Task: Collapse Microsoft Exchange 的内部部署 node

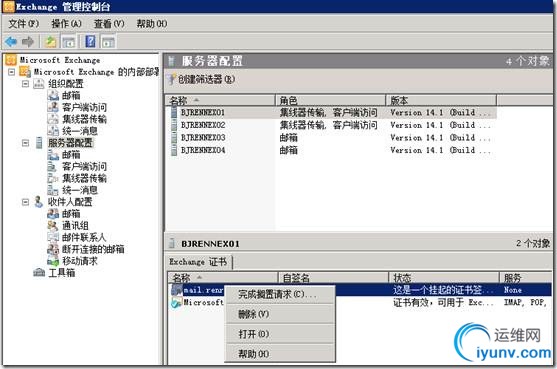Action: click(x=12, y=72)
